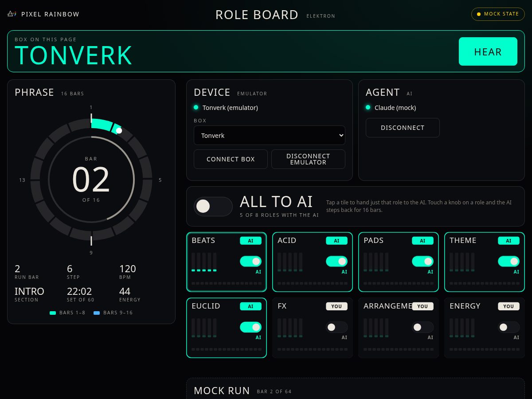Click the Pixel Rainbow logo icon
Viewport: 532px width, 399px height.
tap(12, 14)
